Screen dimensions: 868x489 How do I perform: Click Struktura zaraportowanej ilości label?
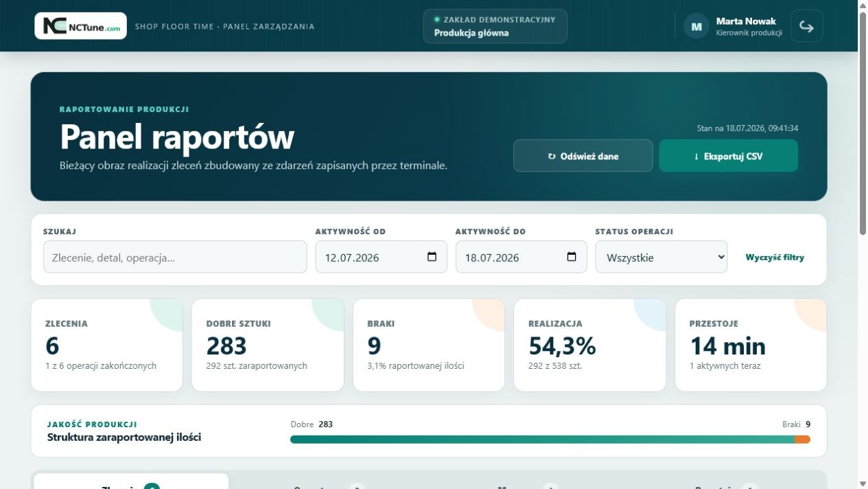click(x=124, y=437)
